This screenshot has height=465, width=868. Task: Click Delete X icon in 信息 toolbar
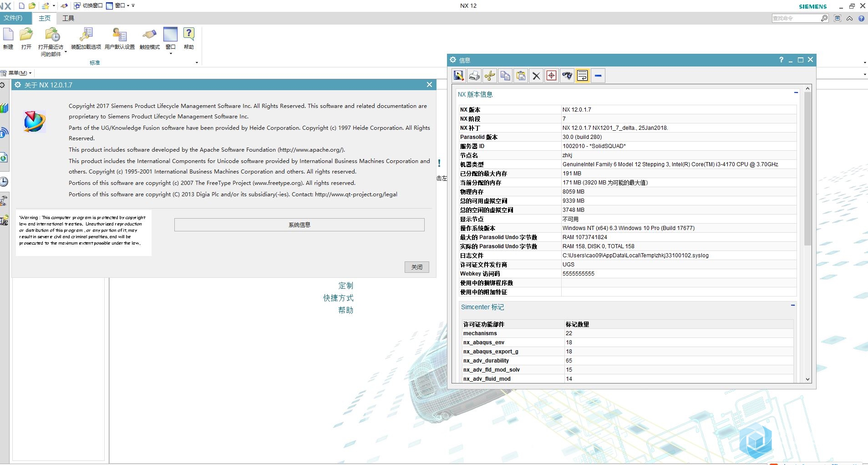536,76
